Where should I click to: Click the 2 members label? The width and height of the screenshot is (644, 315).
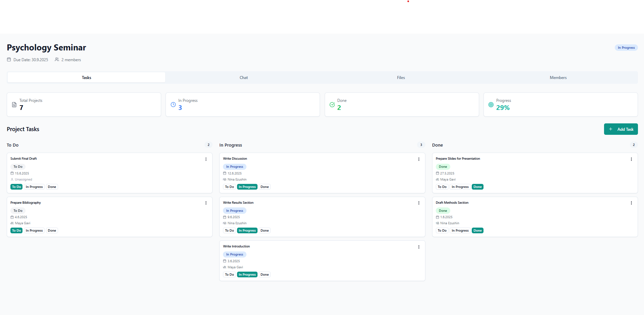coord(71,60)
